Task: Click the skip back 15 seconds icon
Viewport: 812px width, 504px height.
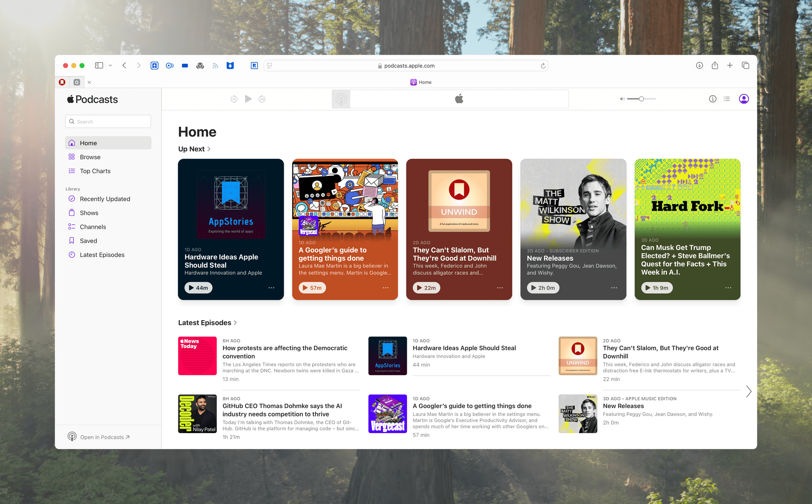Action: (234, 99)
